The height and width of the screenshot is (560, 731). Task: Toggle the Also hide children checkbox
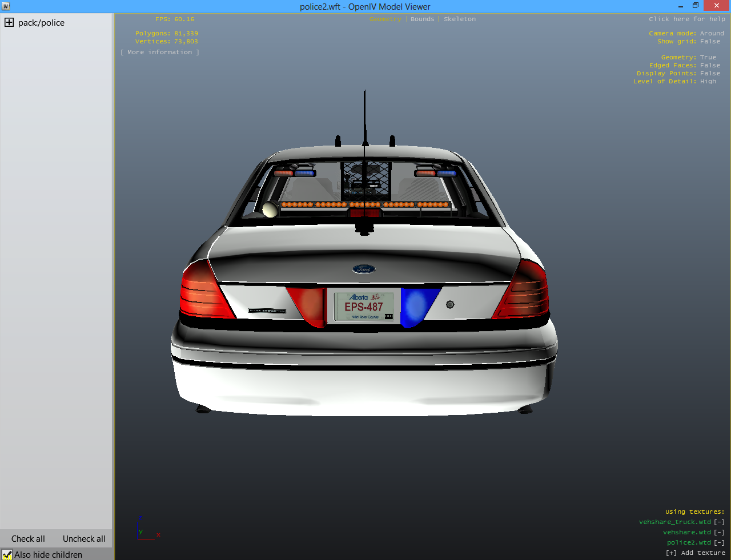pos(7,554)
